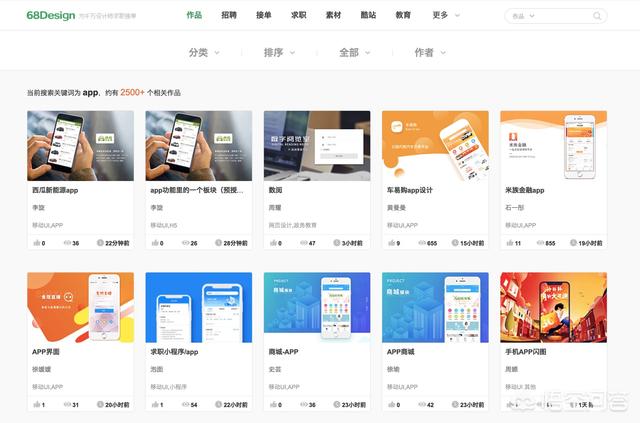
Task: Click like icon on app功能里的一个板块 card
Action: tap(155, 243)
